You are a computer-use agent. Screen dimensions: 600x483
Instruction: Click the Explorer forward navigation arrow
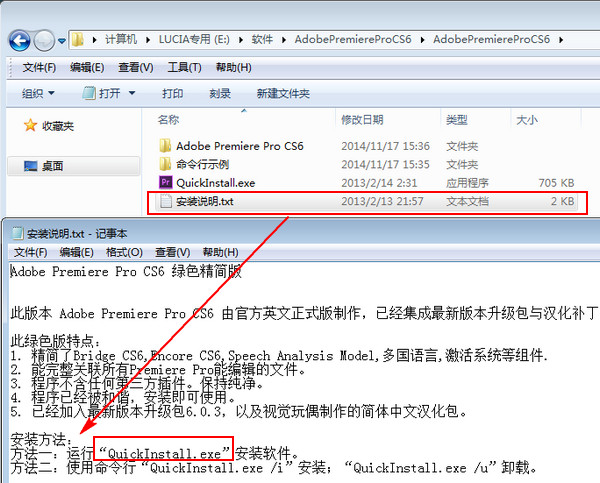click(44, 40)
